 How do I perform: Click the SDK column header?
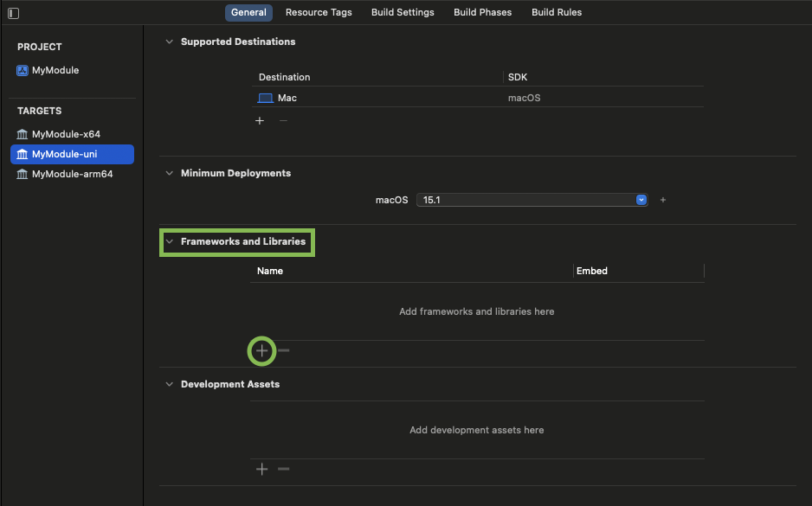pyautogui.click(x=518, y=77)
